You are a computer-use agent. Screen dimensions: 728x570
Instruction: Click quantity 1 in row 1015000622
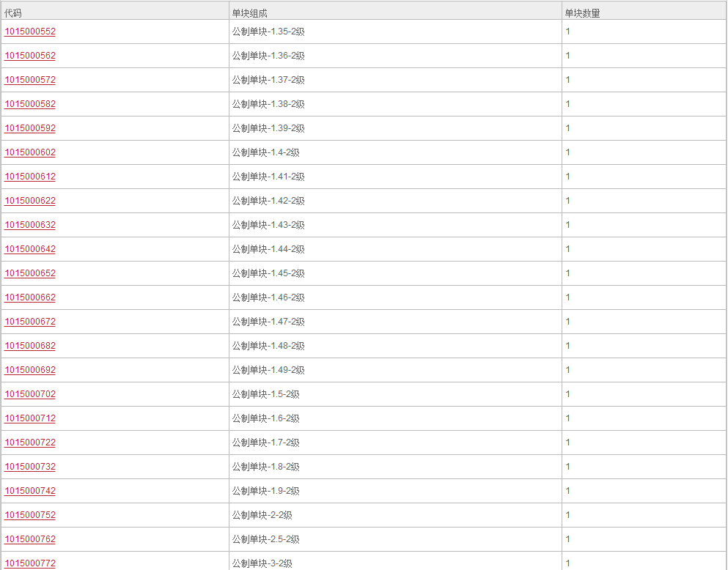coord(568,200)
